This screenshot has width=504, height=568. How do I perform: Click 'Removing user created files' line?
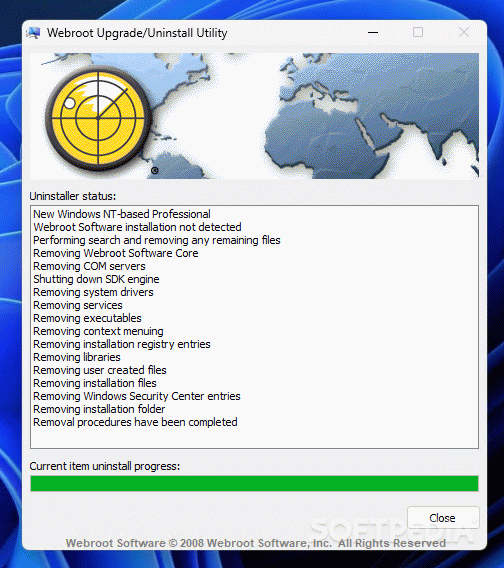tap(100, 371)
